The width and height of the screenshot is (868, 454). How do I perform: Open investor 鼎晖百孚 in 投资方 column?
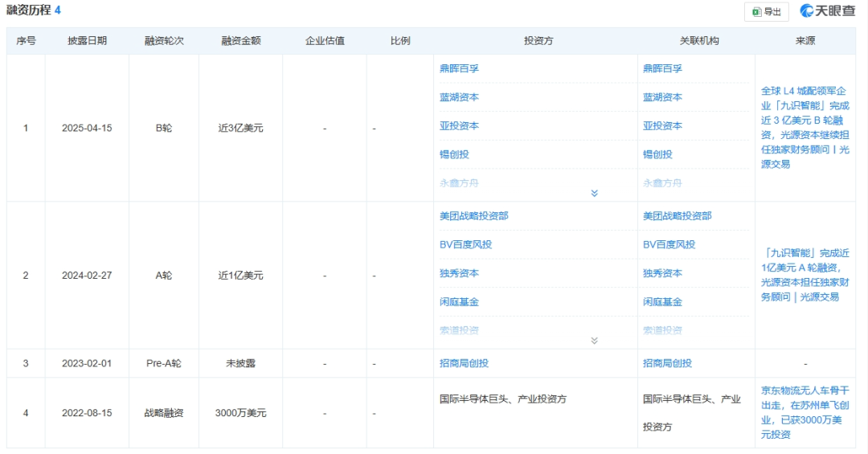click(459, 68)
